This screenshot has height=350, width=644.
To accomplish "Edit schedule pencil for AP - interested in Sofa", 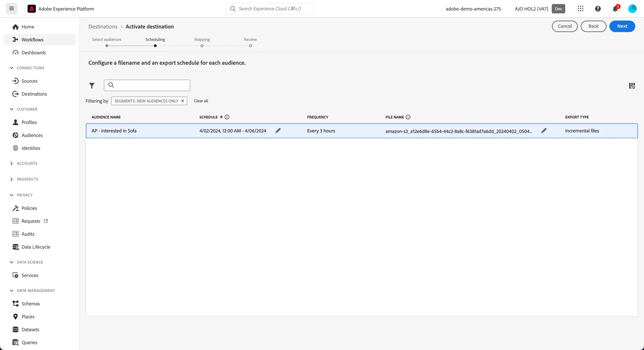I will coord(278,131).
